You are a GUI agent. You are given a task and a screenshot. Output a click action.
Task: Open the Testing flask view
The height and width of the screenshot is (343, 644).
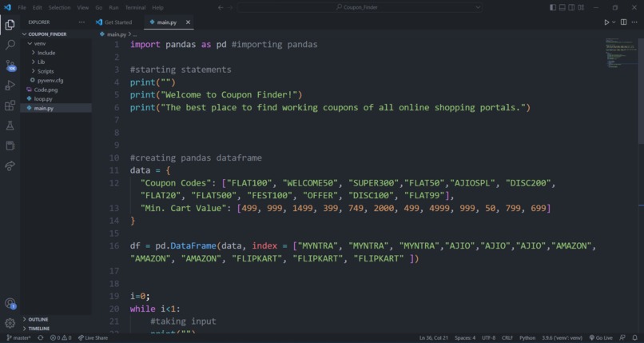[10, 126]
